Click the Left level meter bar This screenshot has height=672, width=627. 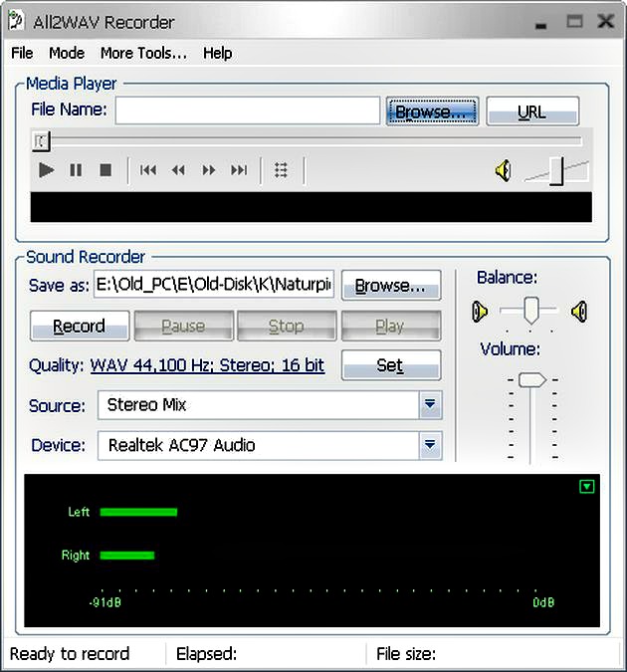pyautogui.click(x=138, y=512)
